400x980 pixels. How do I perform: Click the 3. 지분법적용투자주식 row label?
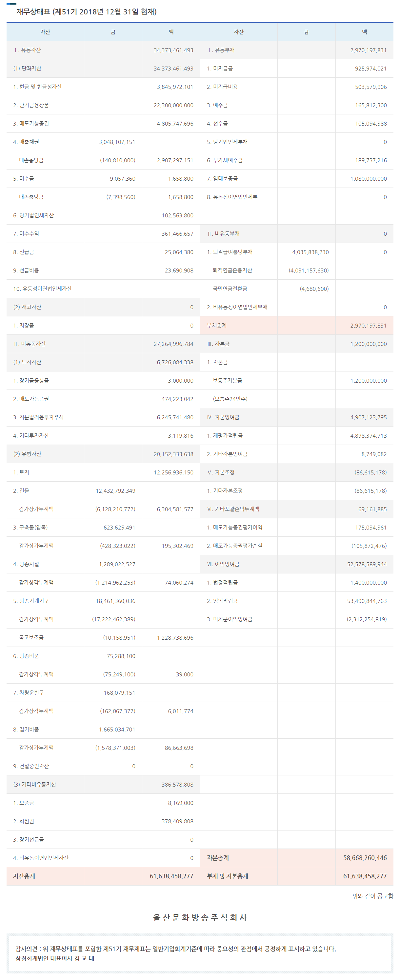point(38,417)
